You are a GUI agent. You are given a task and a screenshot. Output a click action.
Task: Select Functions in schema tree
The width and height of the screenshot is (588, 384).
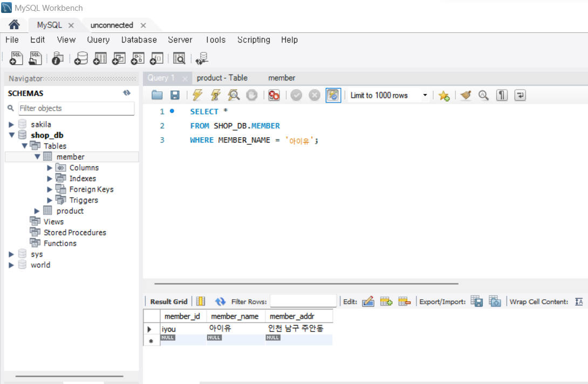[60, 244]
